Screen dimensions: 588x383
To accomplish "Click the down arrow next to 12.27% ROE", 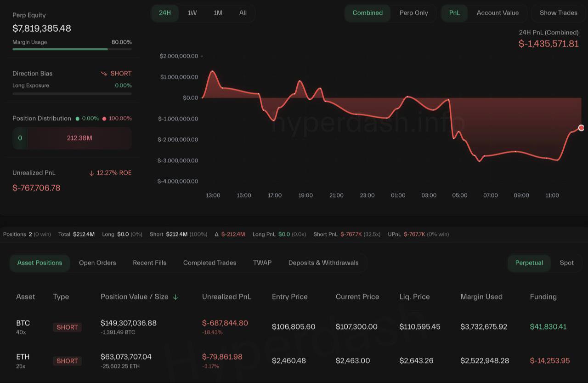I will (x=91, y=173).
